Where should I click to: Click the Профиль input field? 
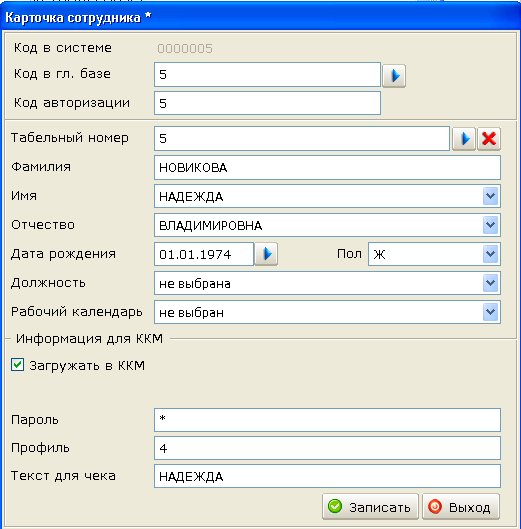327,448
